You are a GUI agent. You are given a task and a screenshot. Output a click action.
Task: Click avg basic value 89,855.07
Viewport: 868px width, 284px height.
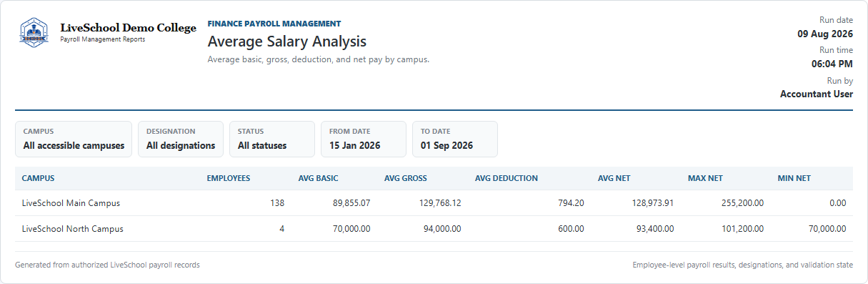(x=351, y=203)
